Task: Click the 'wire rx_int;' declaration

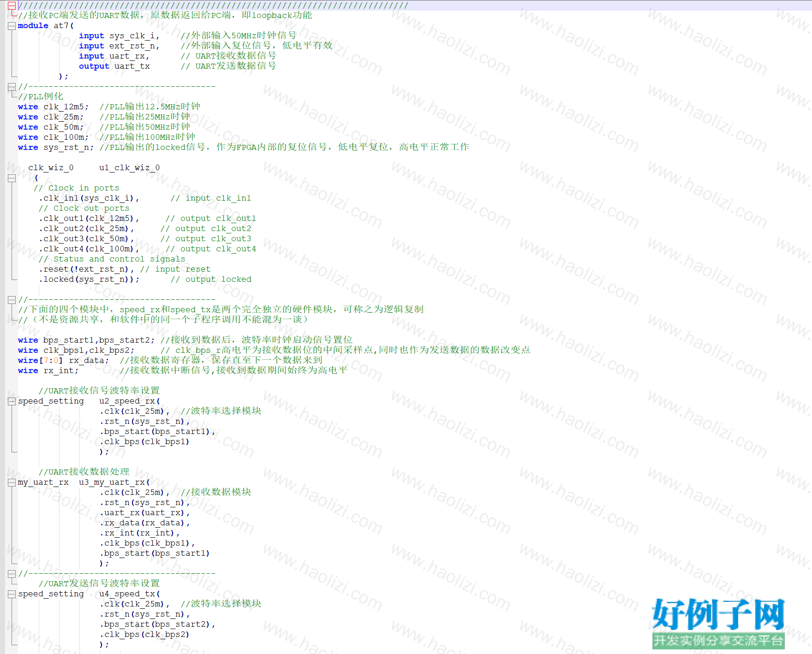Action: tap(48, 371)
